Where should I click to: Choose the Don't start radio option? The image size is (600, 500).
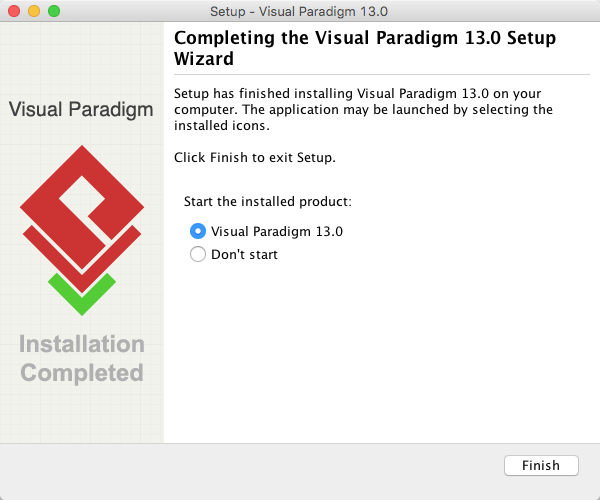(198, 254)
